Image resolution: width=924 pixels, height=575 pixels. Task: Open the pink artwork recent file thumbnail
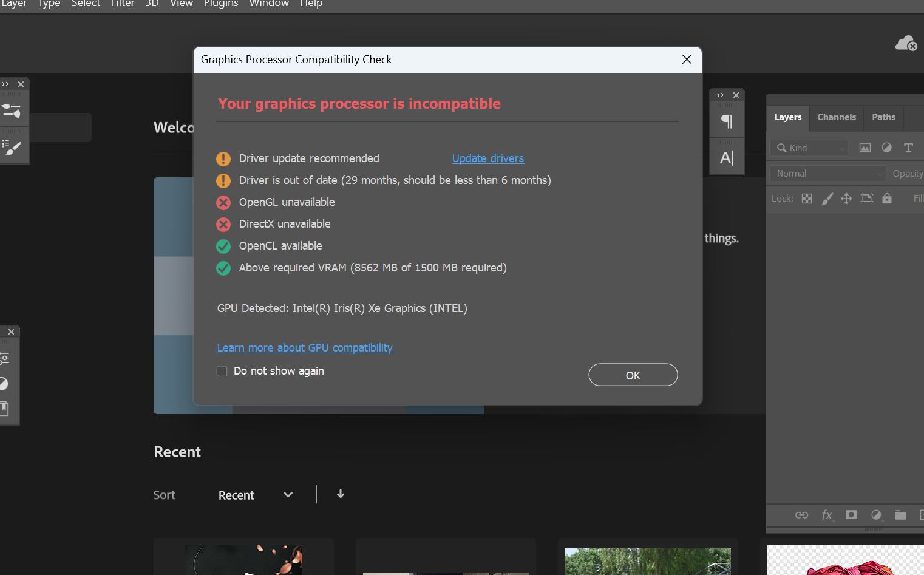pos(845,560)
